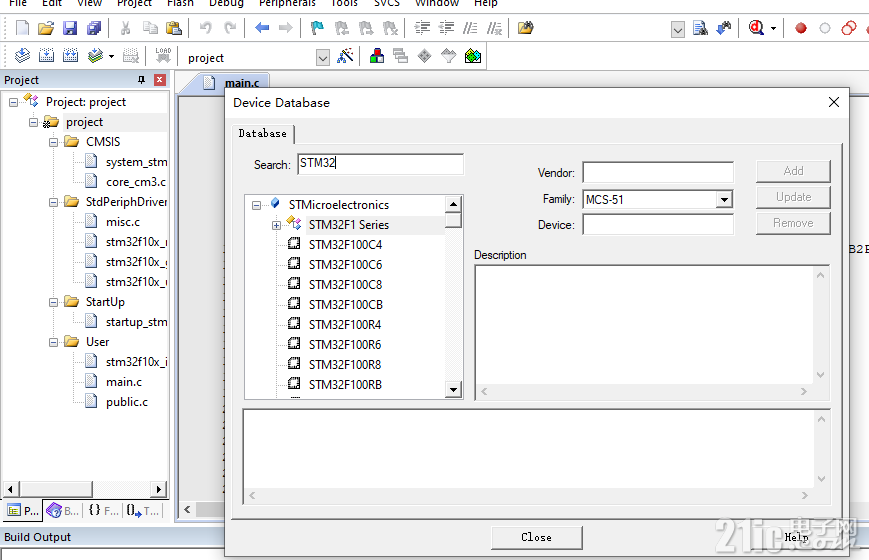Click the Remove button
Screen dimensions: 869x560
[793, 223]
